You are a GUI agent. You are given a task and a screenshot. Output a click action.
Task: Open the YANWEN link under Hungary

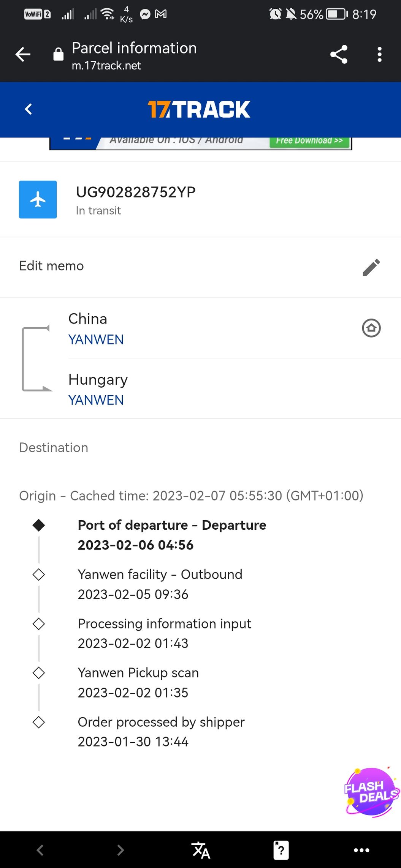click(x=96, y=400)
